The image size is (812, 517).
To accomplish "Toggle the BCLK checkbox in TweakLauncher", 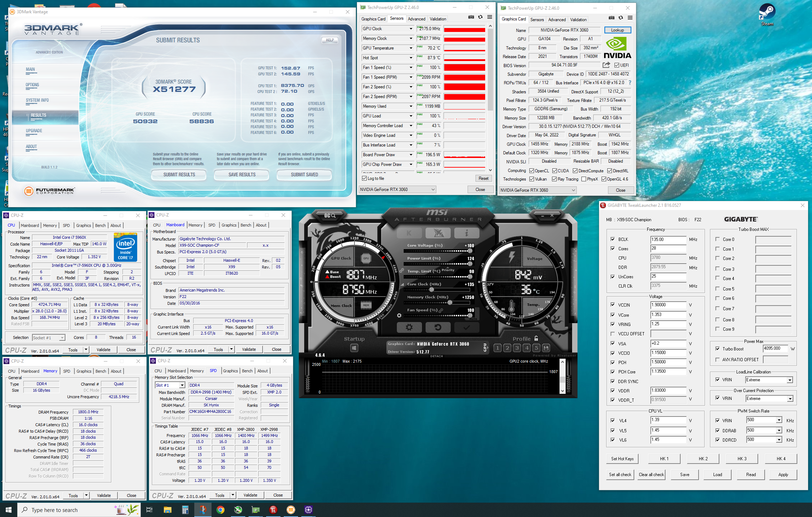I will pyautogui.click(x=613, y=239).
